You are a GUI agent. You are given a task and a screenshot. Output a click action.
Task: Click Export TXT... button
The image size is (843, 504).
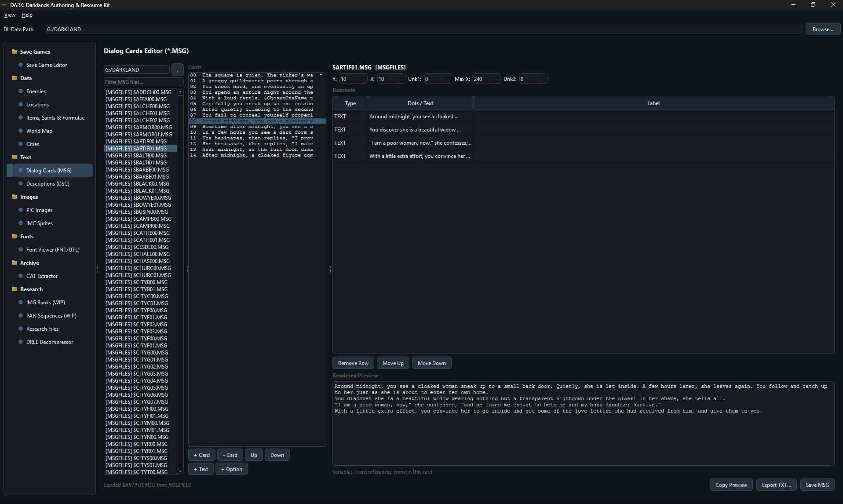[x=776, y=485]
